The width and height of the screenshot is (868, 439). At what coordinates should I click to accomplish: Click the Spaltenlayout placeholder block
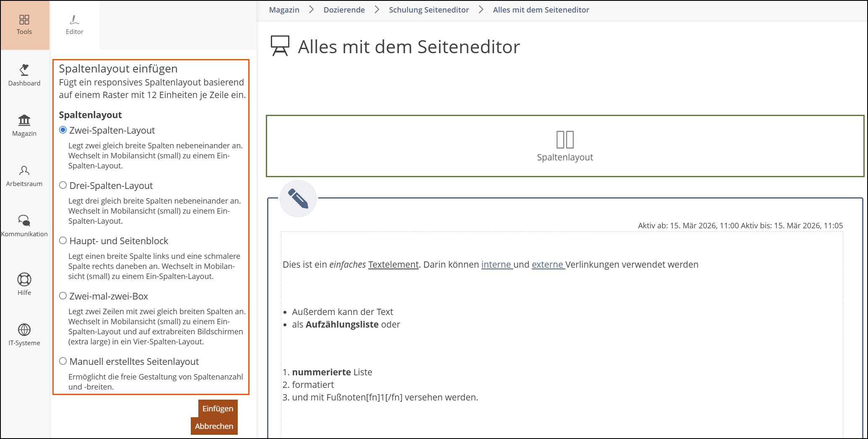(x=565, y=146)
